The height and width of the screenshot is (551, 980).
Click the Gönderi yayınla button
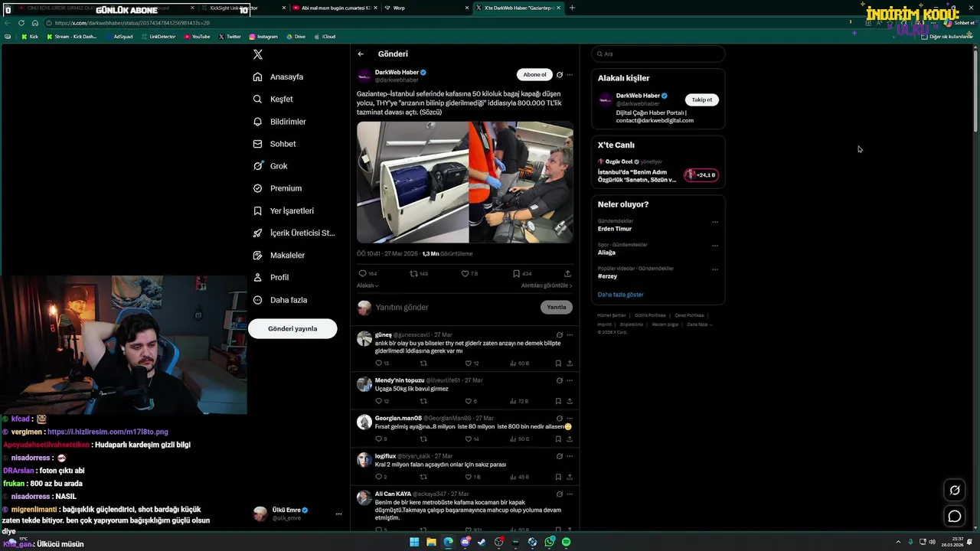pos(292,328)
